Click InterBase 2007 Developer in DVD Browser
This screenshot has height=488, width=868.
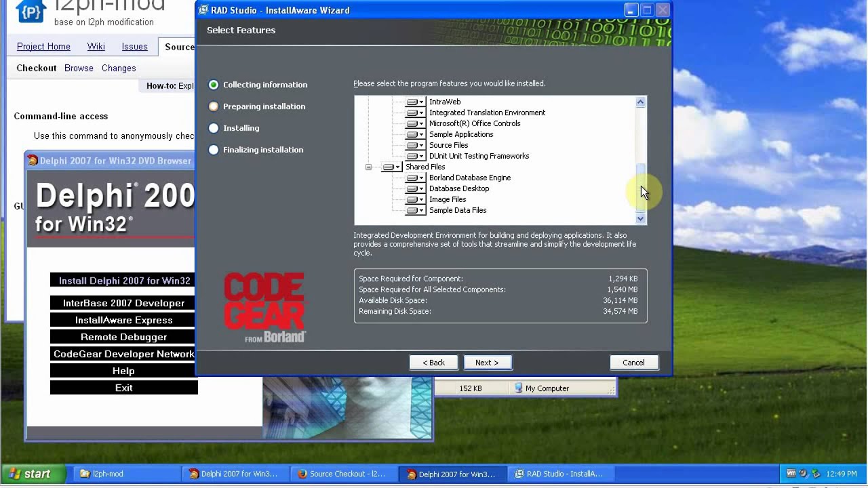click(123, 303)
